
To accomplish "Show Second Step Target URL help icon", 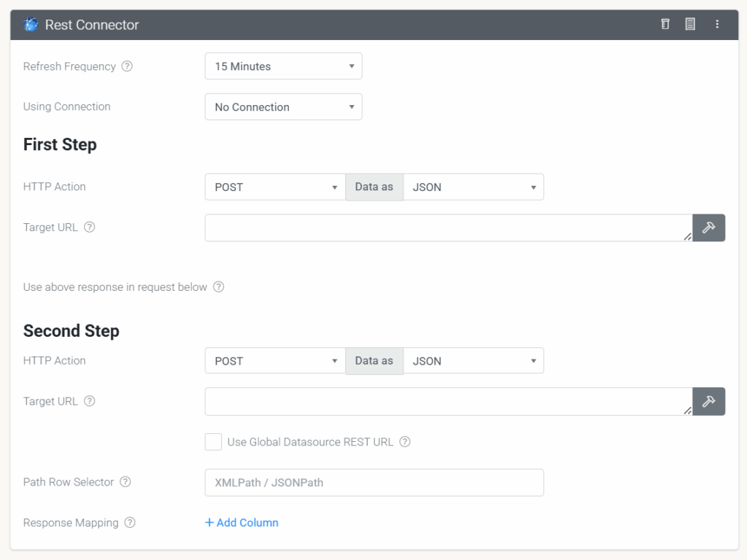I will pos(90,401).
